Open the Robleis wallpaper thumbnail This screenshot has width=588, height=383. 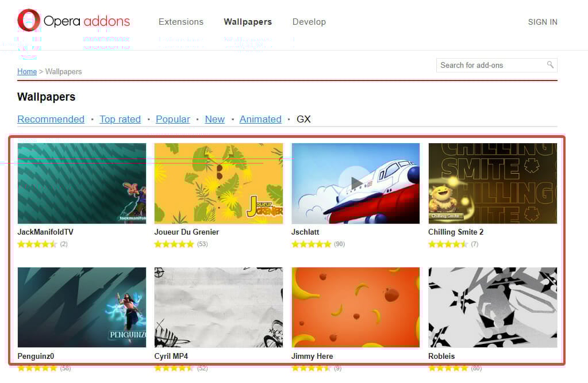(x=493, y=307)
